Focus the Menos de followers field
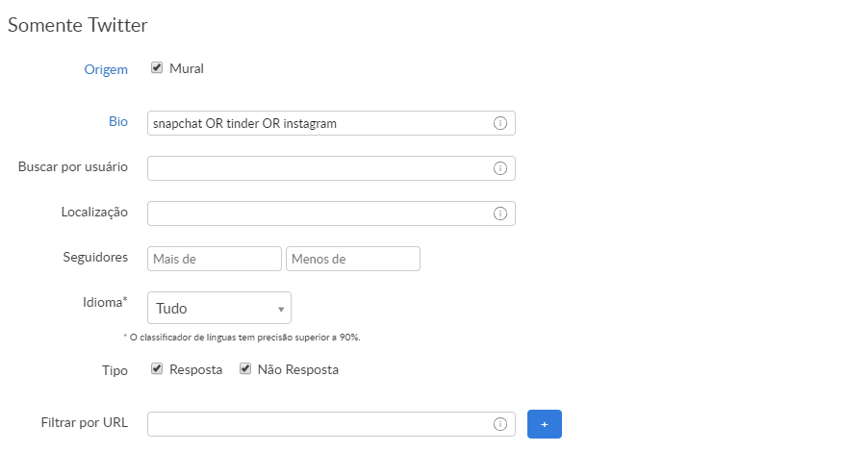 [352, 259]
